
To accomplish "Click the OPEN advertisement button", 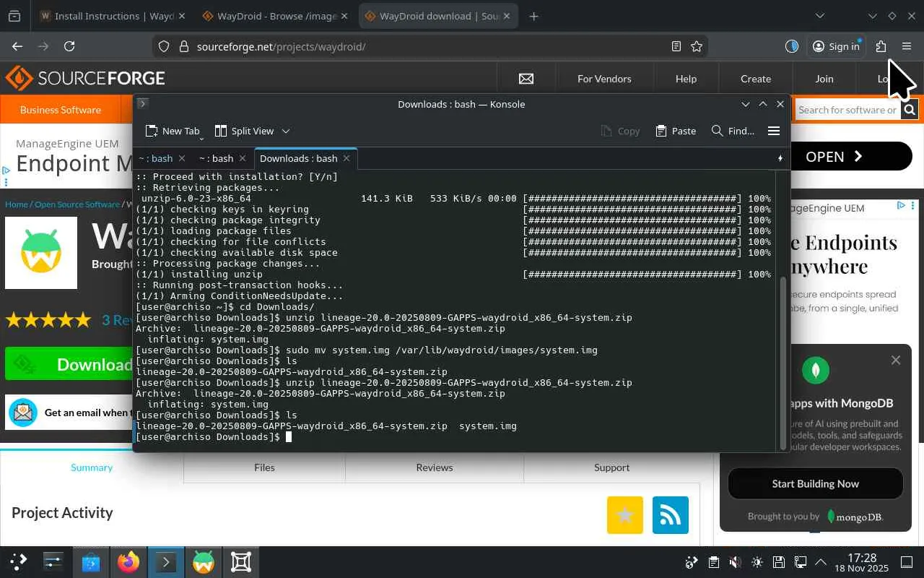I will tap(852, 157).
